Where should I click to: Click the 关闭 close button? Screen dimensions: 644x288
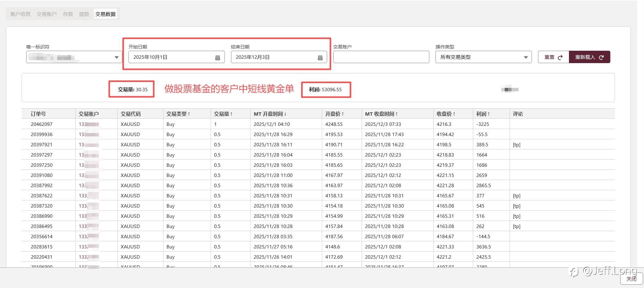tap(631, 279)
